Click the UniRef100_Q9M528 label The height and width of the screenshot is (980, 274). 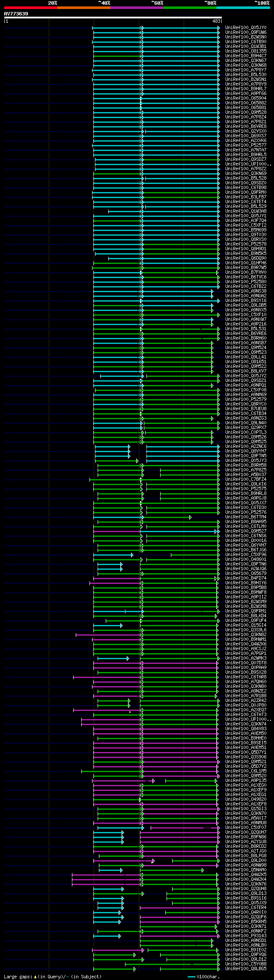pyautogui.click(x=246, y=113)
